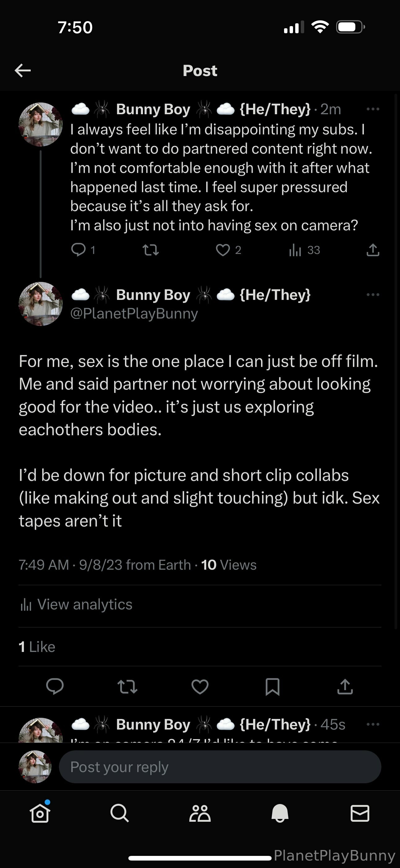
Task: Tap the back arrow in header
Action: pyautogui.click(x=23, y=70)
